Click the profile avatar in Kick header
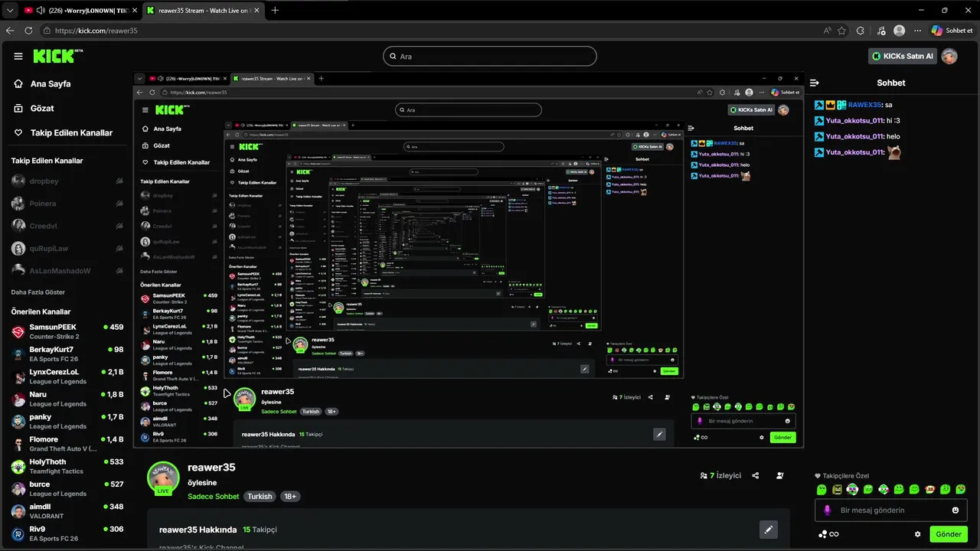Viewport: 980px width, 551px height. 949,56
